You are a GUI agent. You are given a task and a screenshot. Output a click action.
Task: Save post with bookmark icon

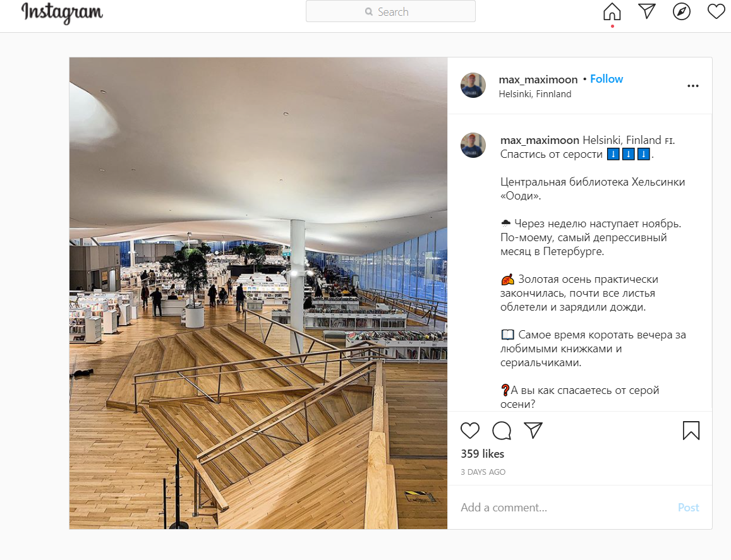click(x=691, y=431)
